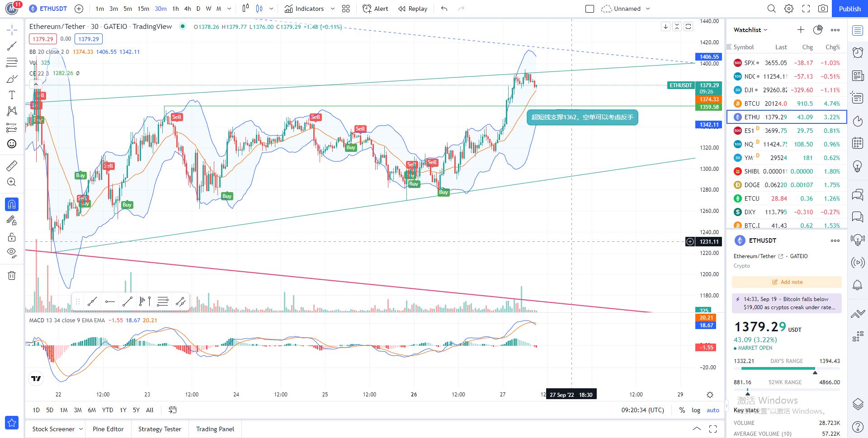The width and height of the screenshot is (868, 438).
Task: Open the calendar panel in right sidebar
Action: 858,143
